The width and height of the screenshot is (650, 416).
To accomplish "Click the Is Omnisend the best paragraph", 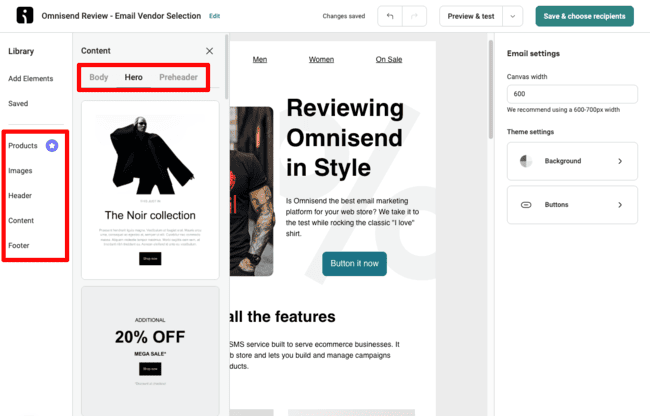I will click(352, 217).
